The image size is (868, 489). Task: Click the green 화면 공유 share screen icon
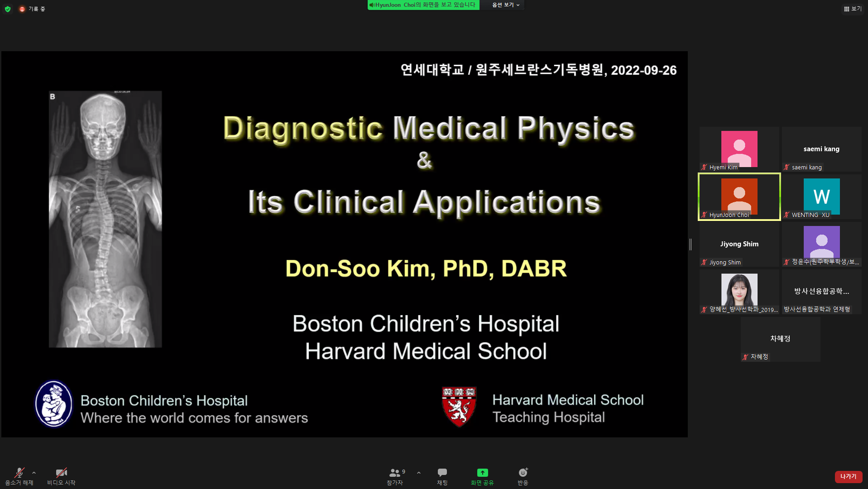coord(483,473)
